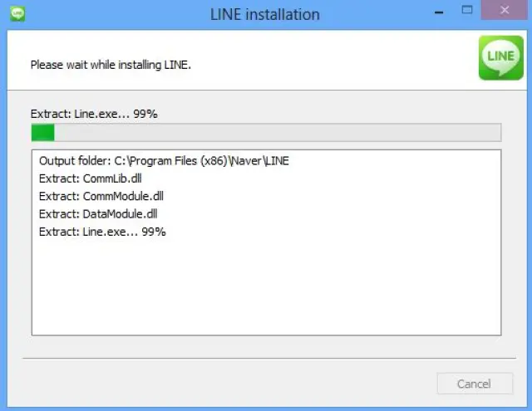Image resolution: width=532 pixels, height=411 pixels.
Task: Select the "Extract: CommLib.dll" log entry
Action: 92,179
